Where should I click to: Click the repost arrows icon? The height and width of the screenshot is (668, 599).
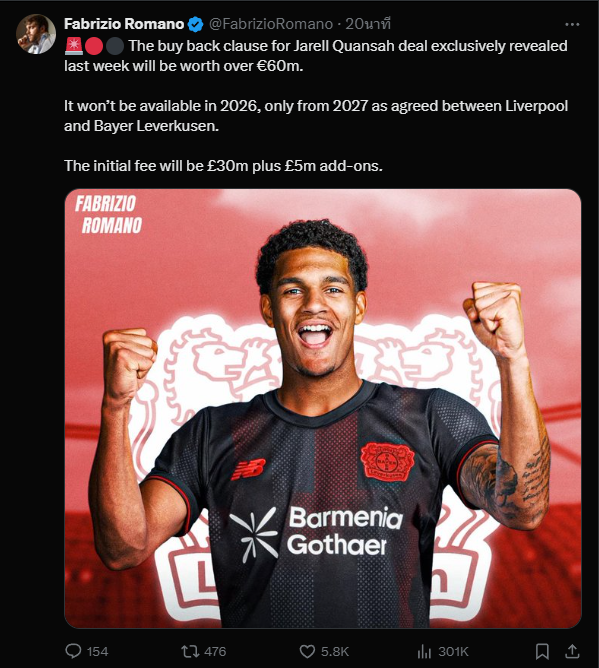[x=190, y=651]
